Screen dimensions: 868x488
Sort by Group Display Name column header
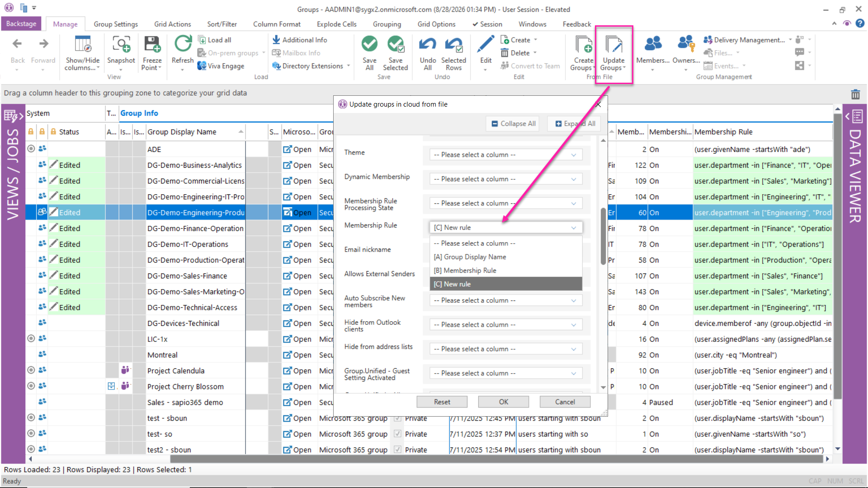195,132
